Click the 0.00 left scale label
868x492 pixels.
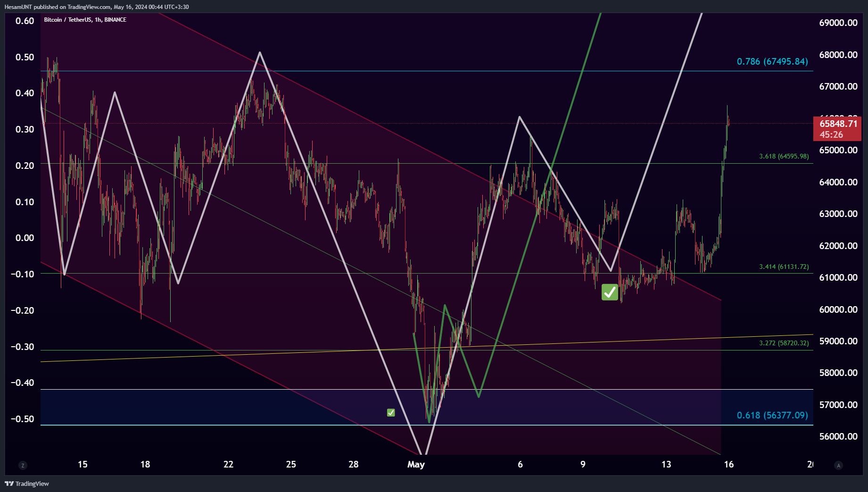(x=25, y=238)
